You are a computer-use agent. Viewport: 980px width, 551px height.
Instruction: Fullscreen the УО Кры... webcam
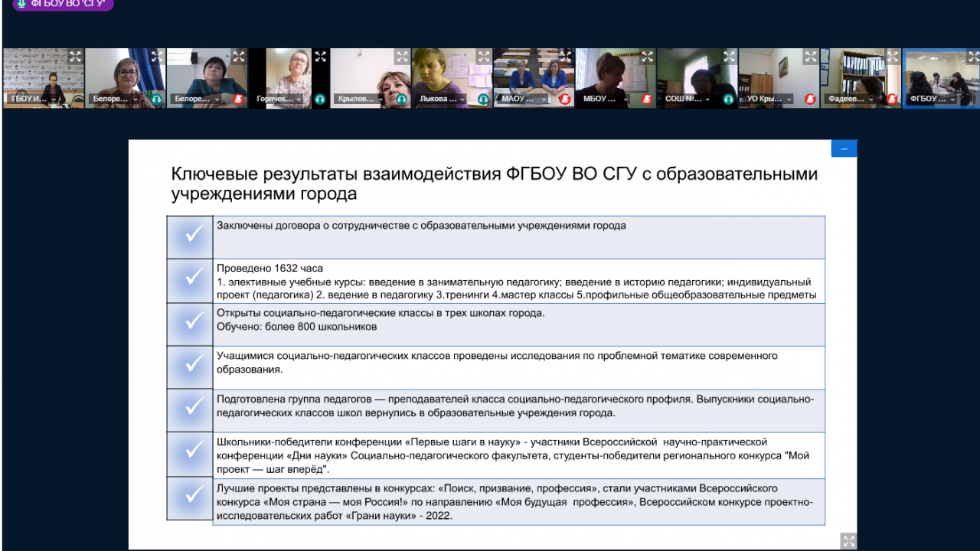(812, 56)
